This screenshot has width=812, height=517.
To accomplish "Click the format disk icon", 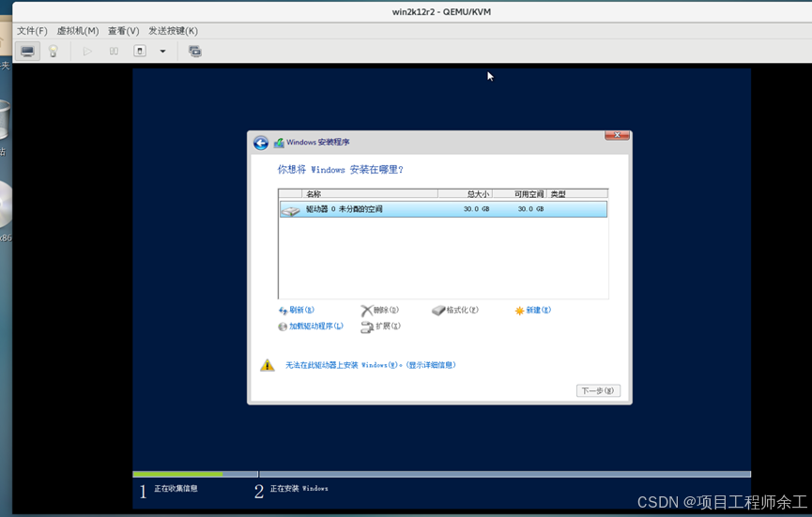I will [438, 311].
